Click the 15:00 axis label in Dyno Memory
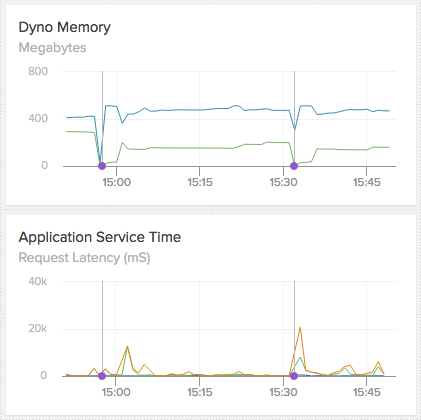This screenshot has height=420, width=421. tap(116, 182)
